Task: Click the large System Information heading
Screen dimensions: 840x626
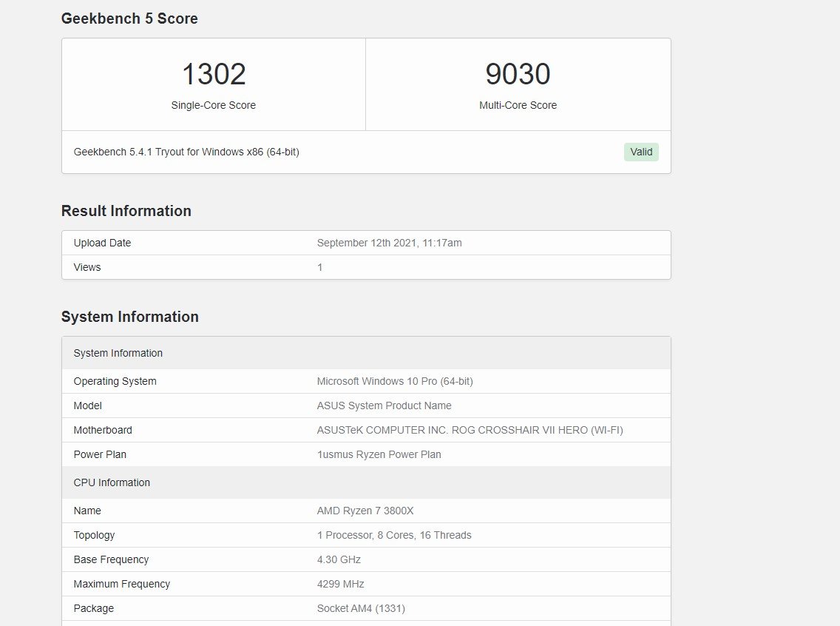Action: click(129, 317)
